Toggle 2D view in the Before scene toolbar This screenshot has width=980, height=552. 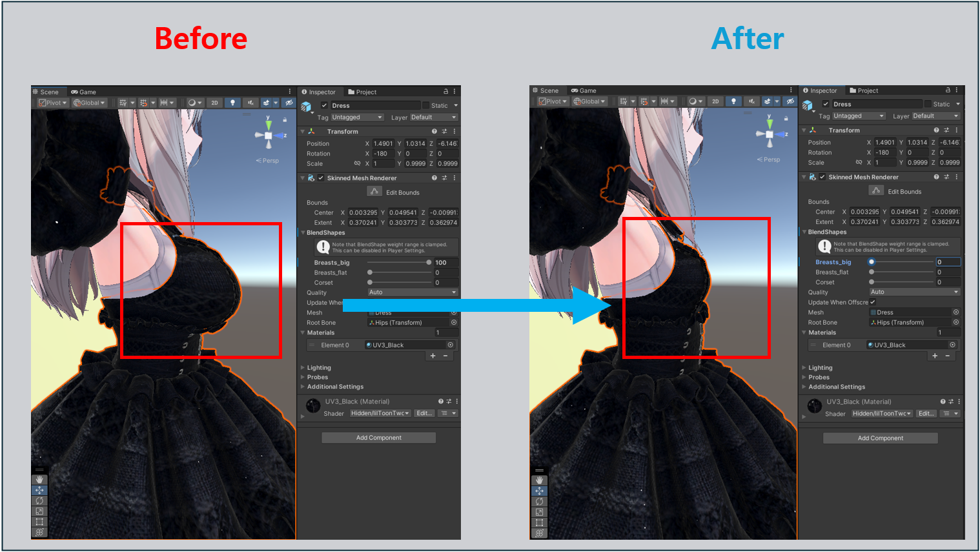[215, 103]
